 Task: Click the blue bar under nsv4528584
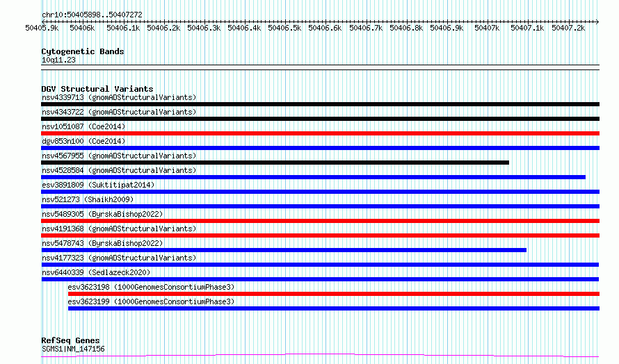coord(314,177)
